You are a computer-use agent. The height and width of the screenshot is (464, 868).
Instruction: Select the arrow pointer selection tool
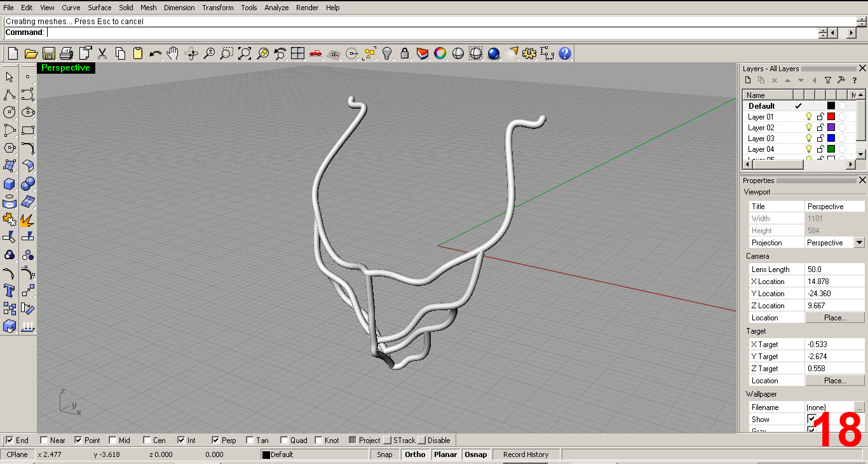[10, 77]
